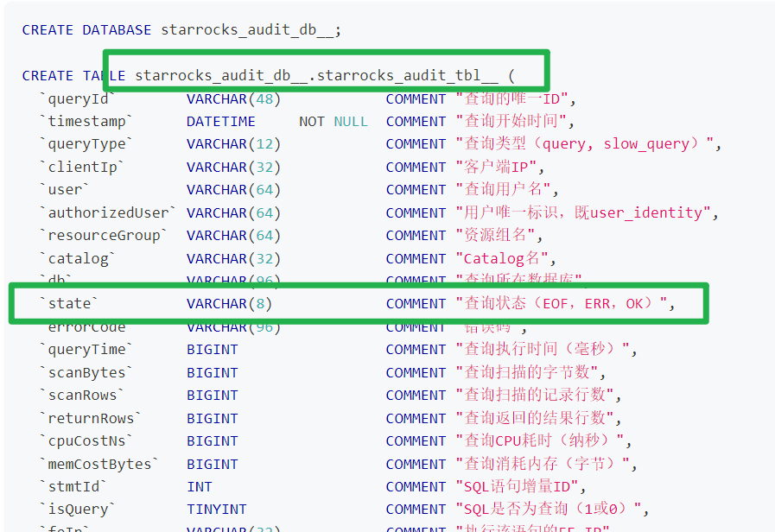
Task: Click the `queryType` column name
Action: (x=86, y=144)
